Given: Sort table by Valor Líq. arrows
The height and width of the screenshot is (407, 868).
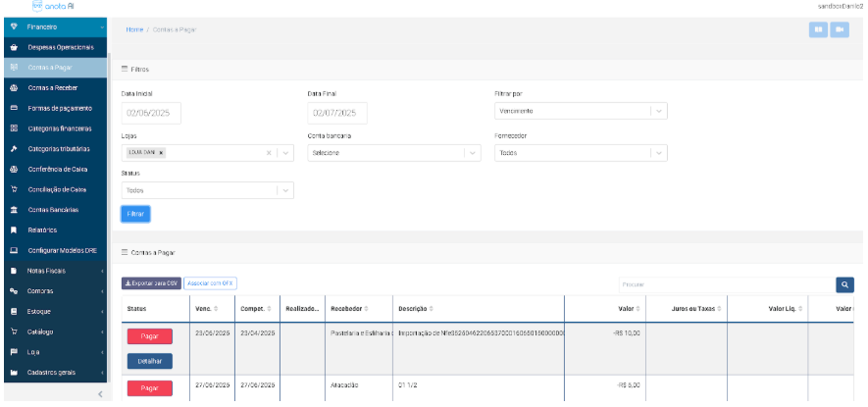Looking at the screenshot, I should click(800, 308).
